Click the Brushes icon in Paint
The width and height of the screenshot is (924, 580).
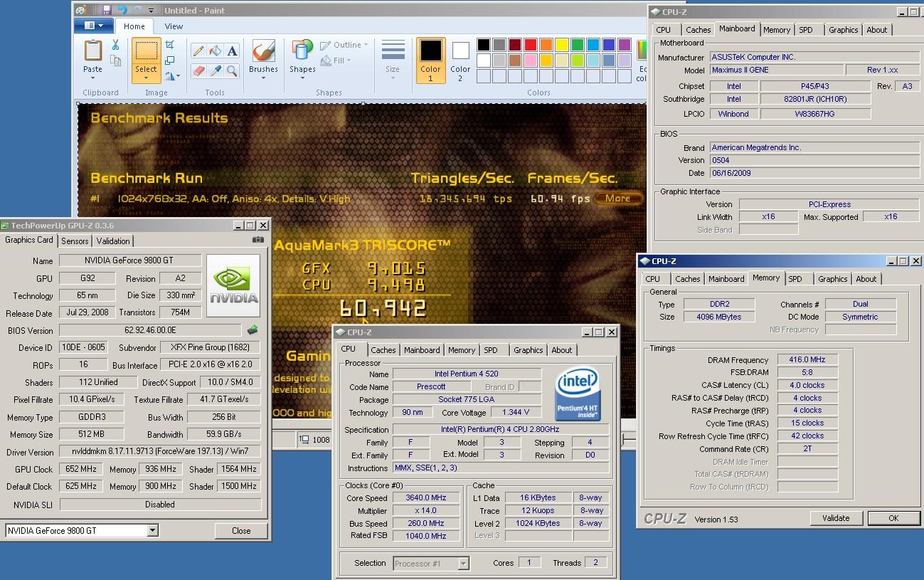click(263, 51)
